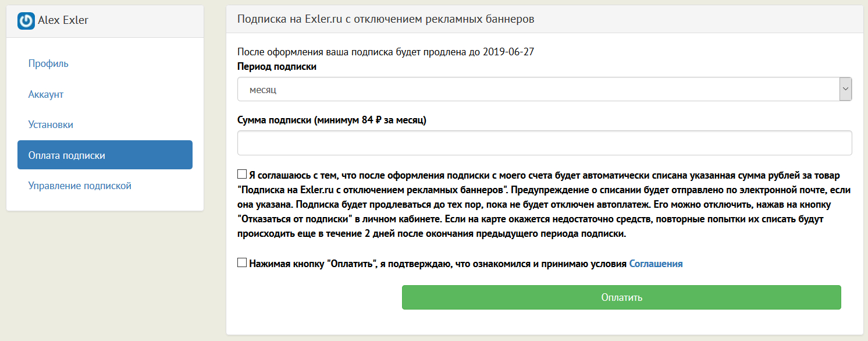
Task: Open the Соглашения link
Action: tap(656, 264)
